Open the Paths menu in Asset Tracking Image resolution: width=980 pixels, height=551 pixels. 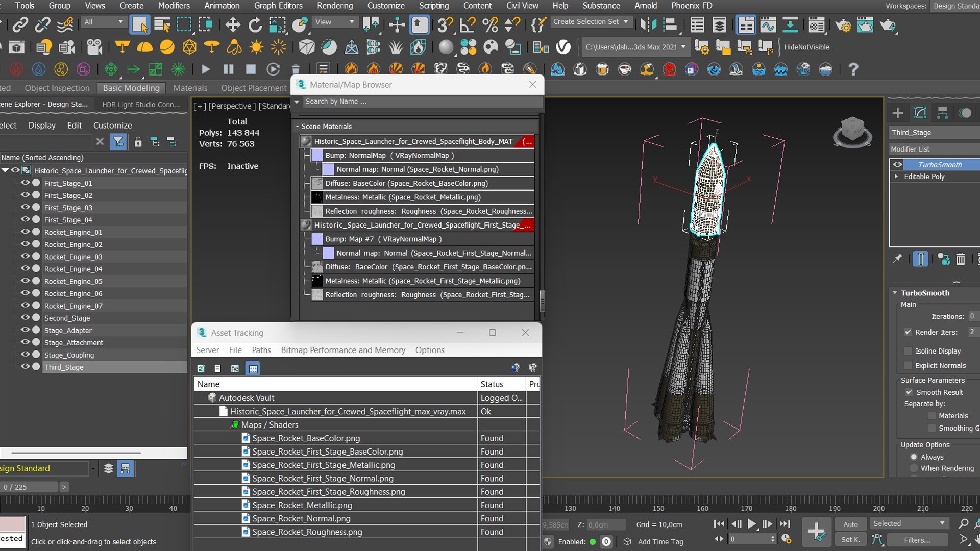[261, 350]
